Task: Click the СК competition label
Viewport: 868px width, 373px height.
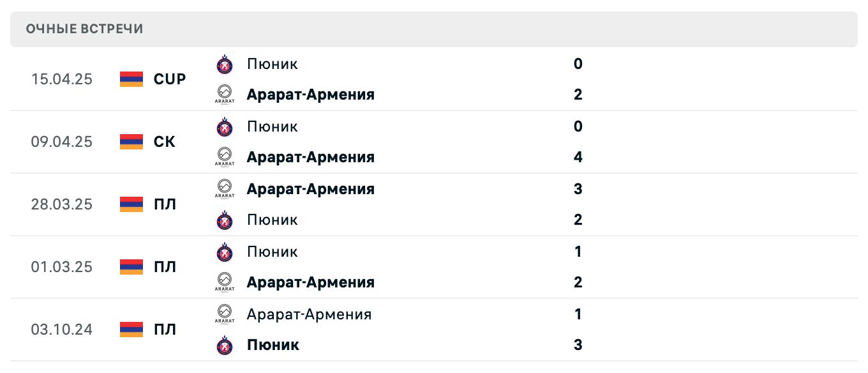Action: point(165,142)
